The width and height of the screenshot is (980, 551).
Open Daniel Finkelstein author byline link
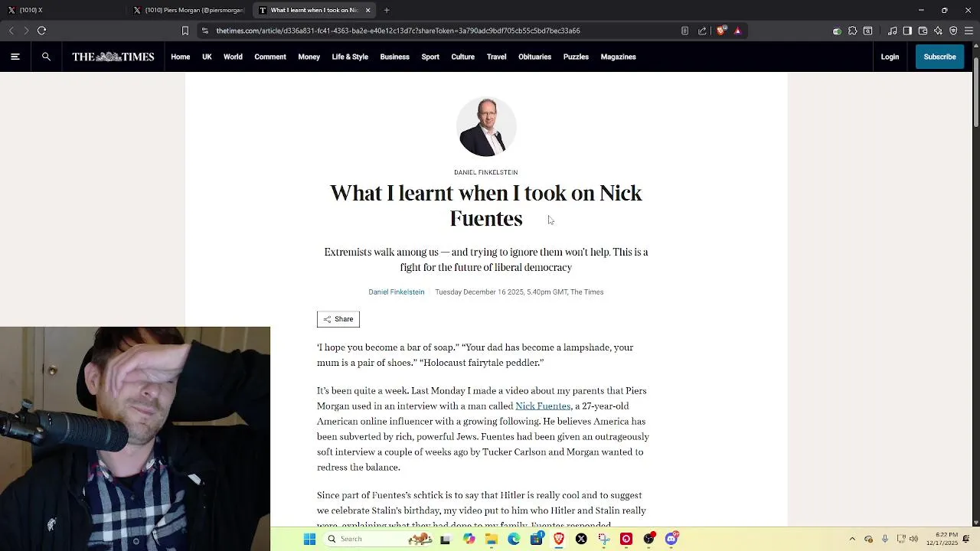396,292
